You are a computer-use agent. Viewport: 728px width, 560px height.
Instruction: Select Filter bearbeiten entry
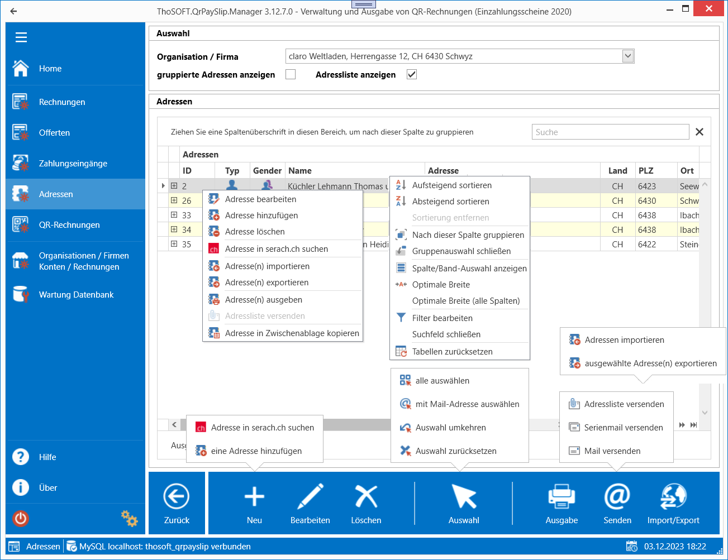[459, 318]
